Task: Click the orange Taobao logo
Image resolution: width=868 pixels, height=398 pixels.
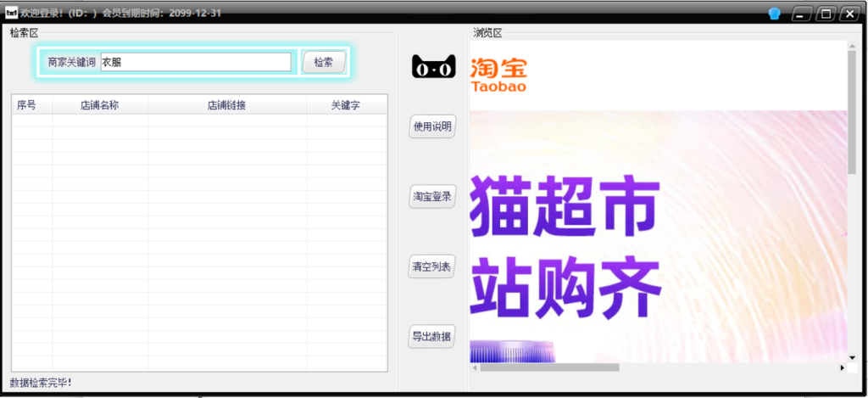Action: [498, 75]
